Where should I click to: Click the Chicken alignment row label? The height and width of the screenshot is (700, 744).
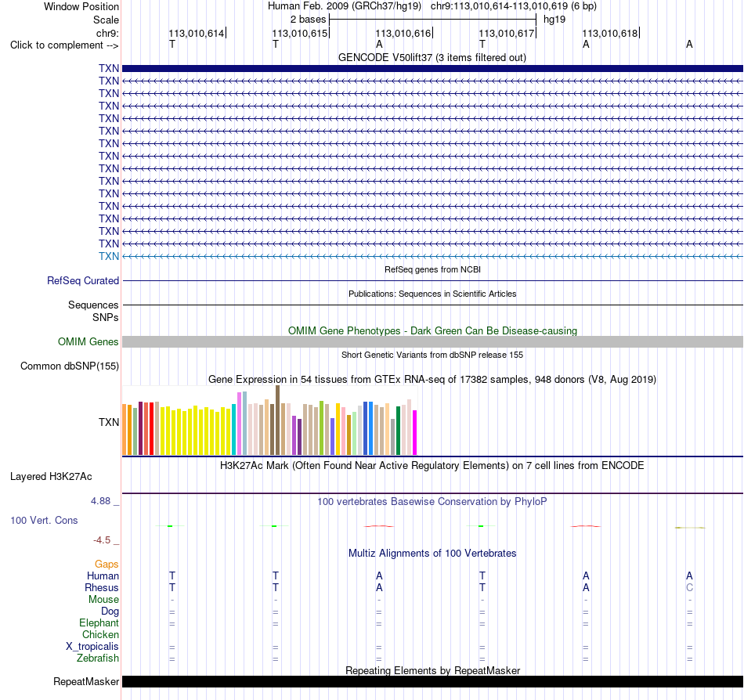100,634
